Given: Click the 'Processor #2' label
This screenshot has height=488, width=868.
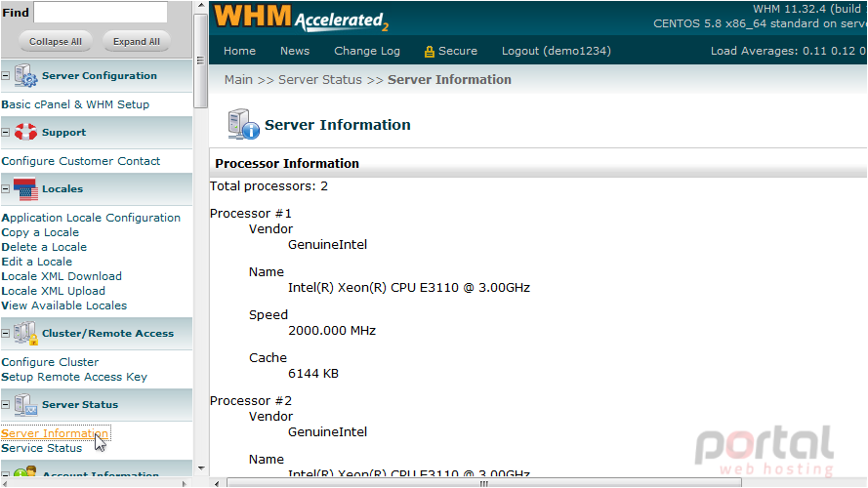Looking at the screenshot, I should 251,400.
